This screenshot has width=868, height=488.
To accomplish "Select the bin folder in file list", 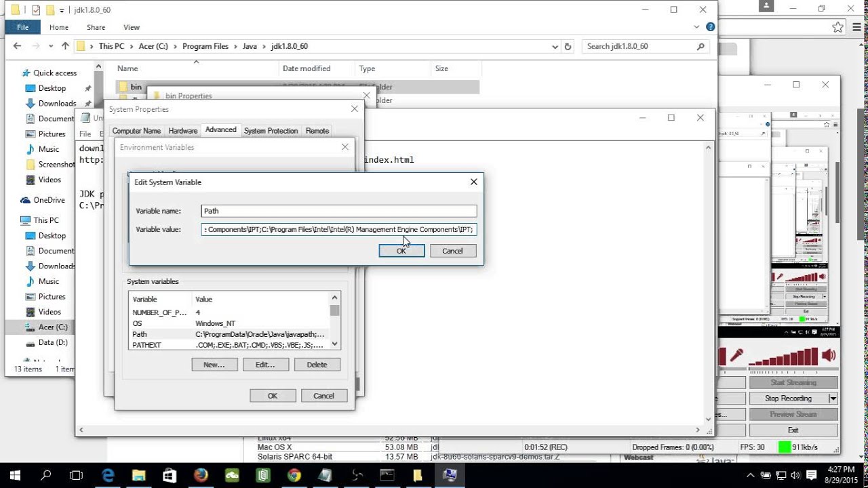I will [136, 87].
